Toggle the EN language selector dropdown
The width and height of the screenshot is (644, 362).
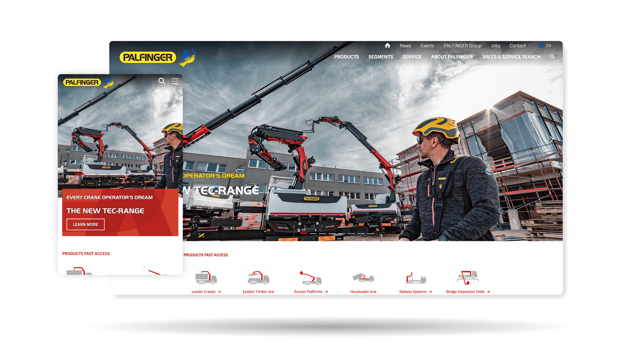(545, 46)
